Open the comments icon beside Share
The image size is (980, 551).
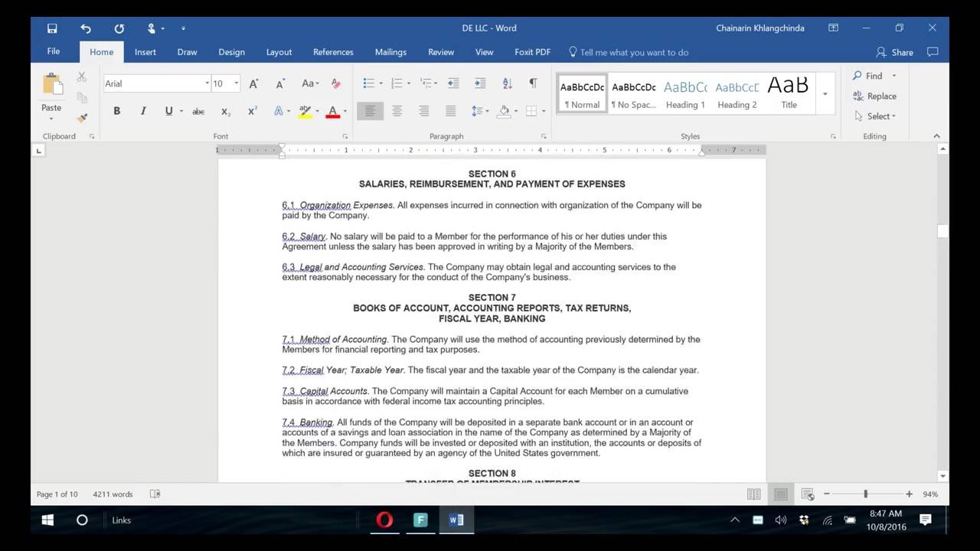(x=933, y=52)
